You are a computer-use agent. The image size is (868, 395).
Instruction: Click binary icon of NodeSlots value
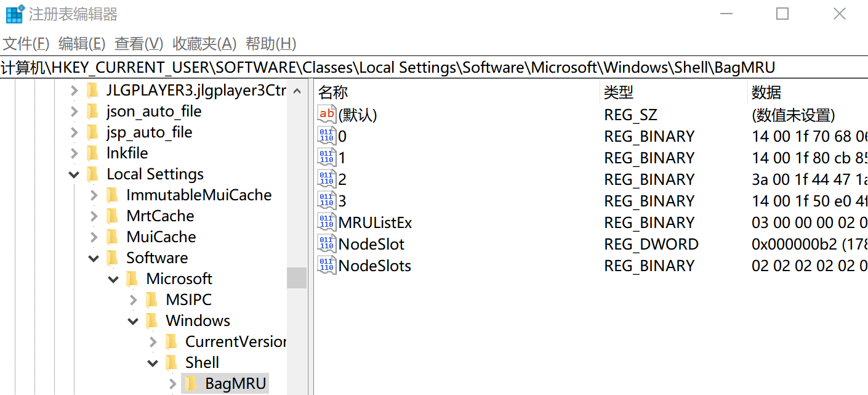(327, 265)
